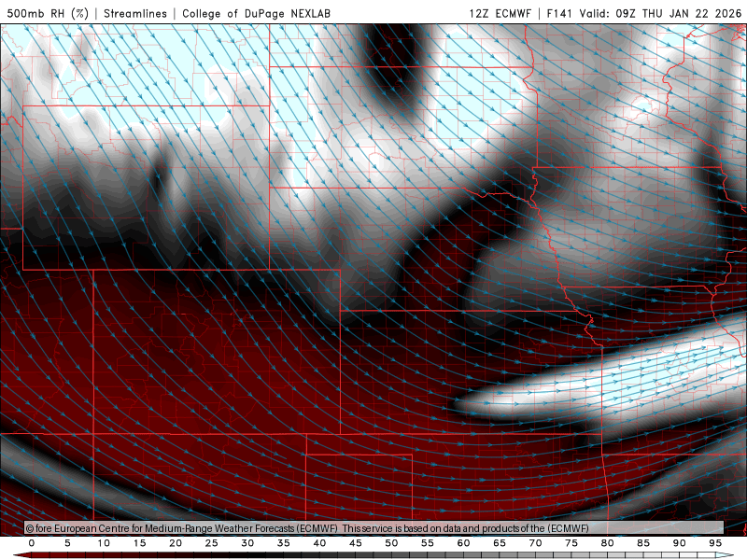This screenshot has height=560, width=747.
Task: Click the "60" color scale label
Action: pos(463,543)
